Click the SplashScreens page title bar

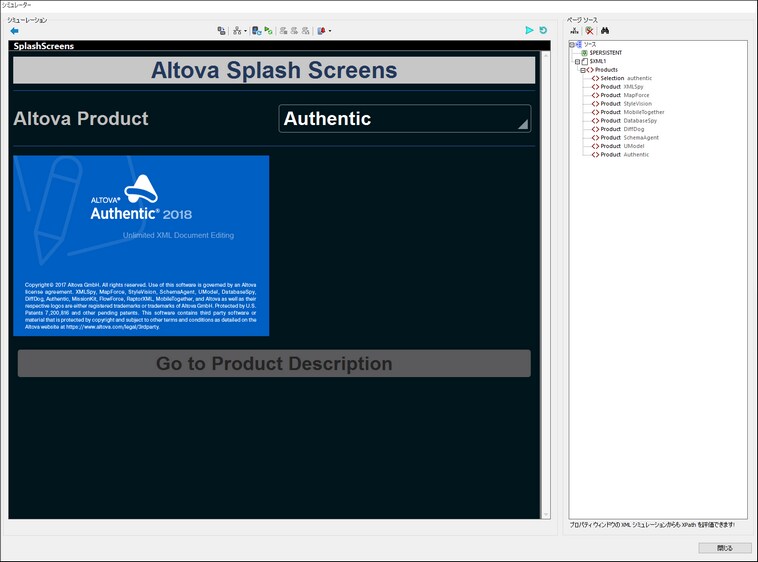click(x=279, y=46)
